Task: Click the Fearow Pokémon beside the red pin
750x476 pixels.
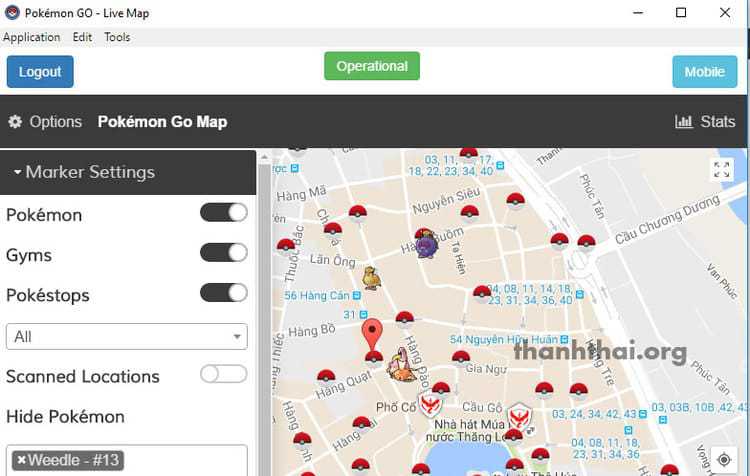Action: pos(402,363)
